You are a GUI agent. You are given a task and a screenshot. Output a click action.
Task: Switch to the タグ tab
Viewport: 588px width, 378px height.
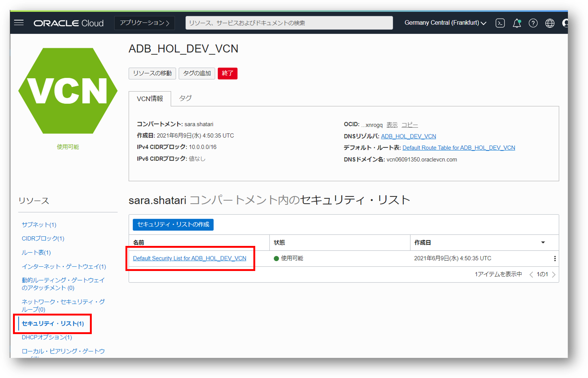[x=185, y=98]
